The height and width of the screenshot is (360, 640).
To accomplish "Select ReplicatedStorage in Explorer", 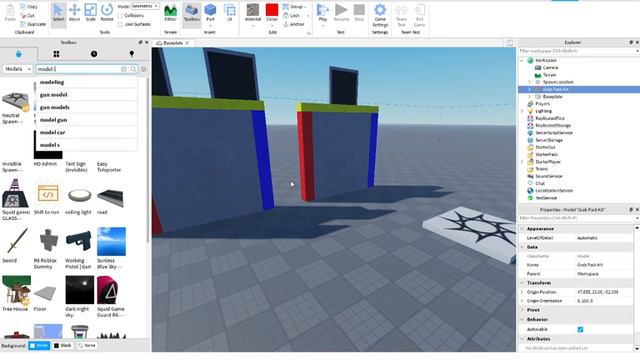I will [x=553, y=125].
